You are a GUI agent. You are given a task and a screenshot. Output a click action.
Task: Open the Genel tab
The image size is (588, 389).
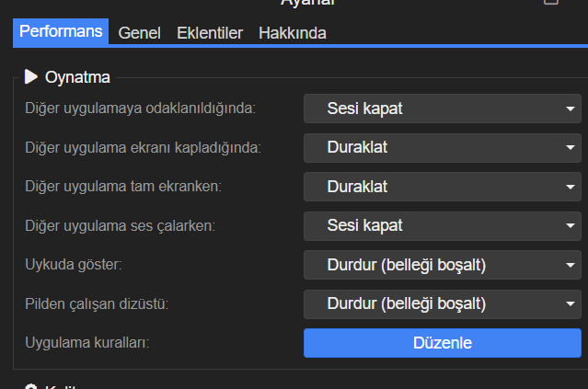[142, 33]
